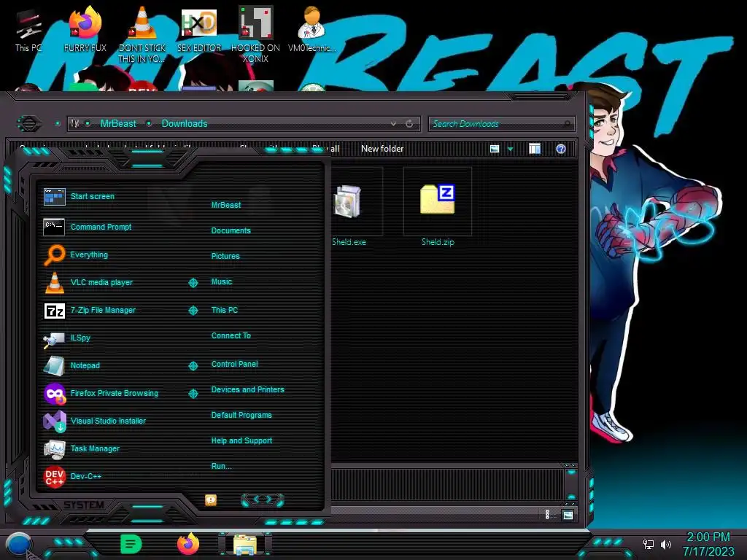The image size is (747, 560).
Task: Open the address bar history dropdown
Action: 393,124
